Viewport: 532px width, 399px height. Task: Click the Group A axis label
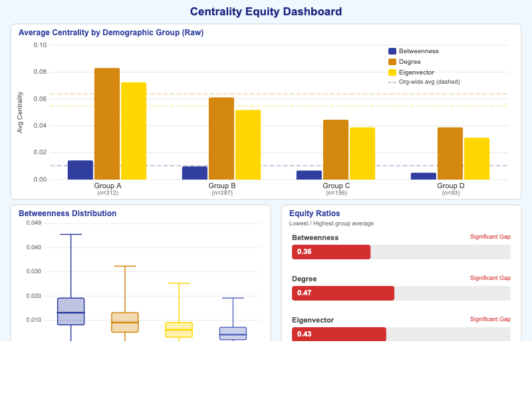pyautogui.click(x=108, y=186)
